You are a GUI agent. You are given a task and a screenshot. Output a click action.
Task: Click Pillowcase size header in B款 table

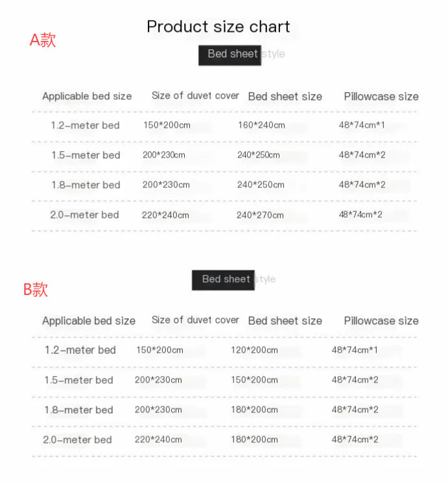click(381, 321)
